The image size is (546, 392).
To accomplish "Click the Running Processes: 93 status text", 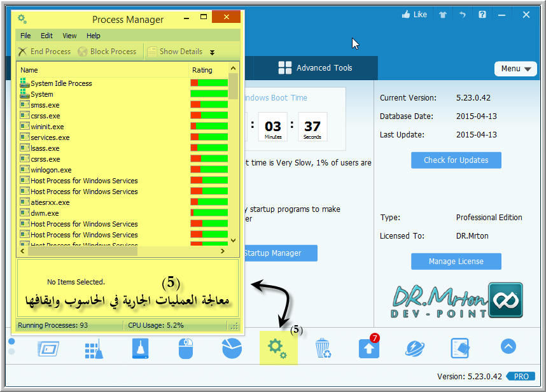I will coord(53,325).
